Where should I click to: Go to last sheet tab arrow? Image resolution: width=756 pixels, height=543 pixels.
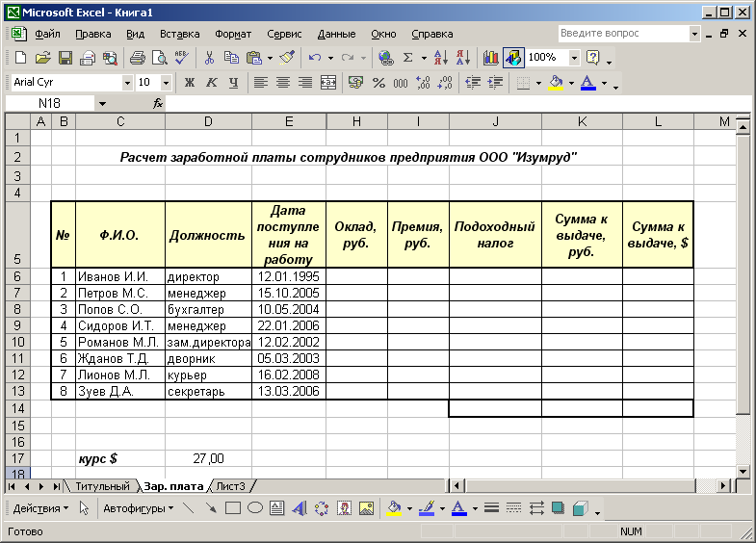tap(56, 486)
